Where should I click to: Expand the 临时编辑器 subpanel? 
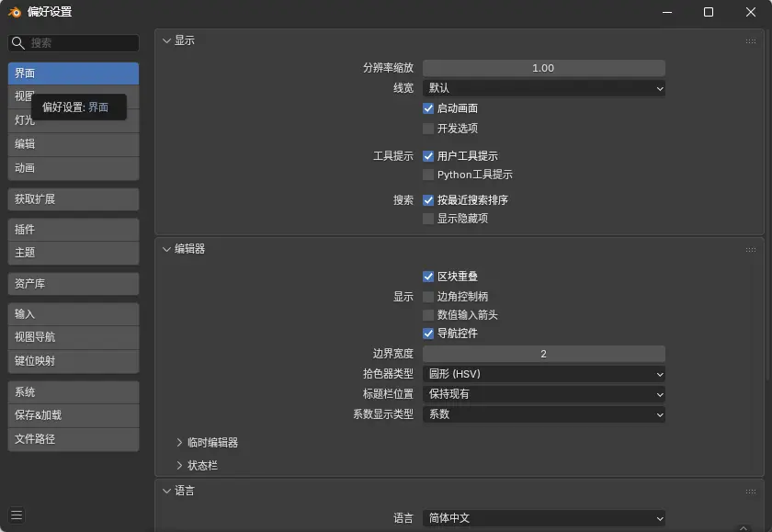pyautogui.click(x=180, y=443)
